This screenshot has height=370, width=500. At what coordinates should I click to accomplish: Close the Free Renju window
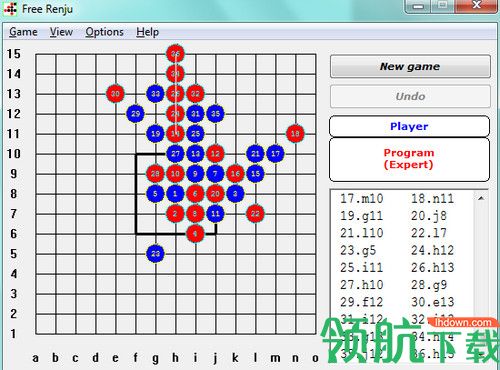(476, 6)
